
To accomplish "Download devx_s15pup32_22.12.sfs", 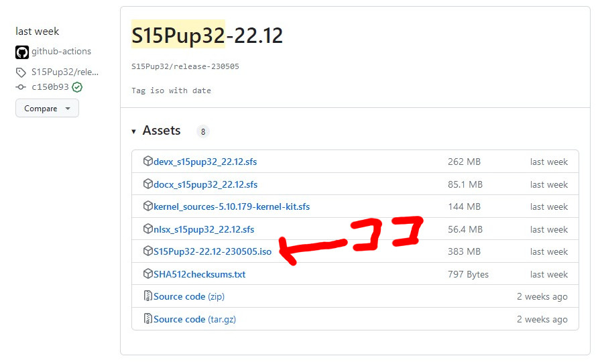I will [205, 162].
